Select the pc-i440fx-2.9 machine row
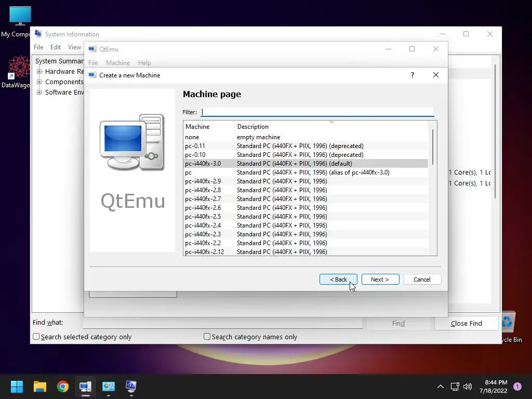 click(x=305, y=181)
